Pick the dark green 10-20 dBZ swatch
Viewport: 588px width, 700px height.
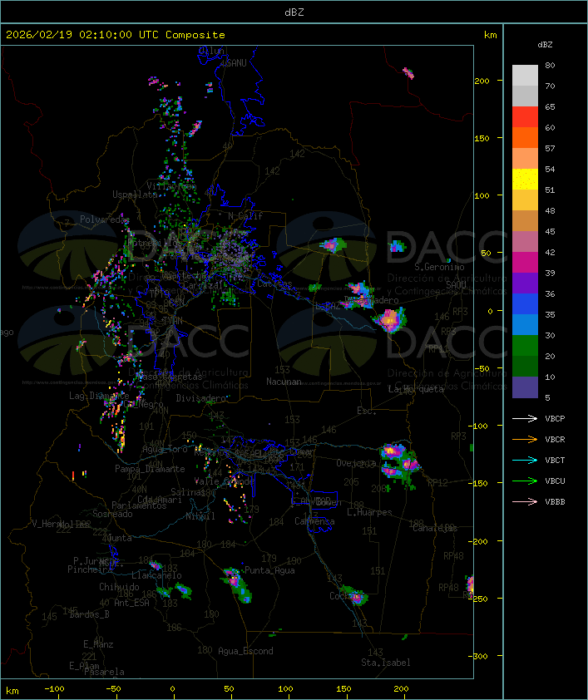525,366
